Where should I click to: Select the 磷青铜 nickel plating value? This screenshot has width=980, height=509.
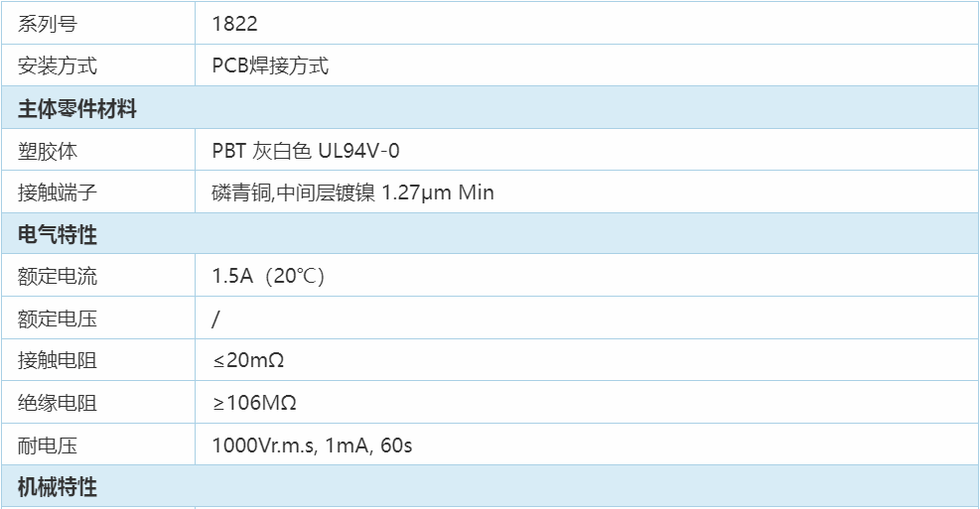click(353, 192)
